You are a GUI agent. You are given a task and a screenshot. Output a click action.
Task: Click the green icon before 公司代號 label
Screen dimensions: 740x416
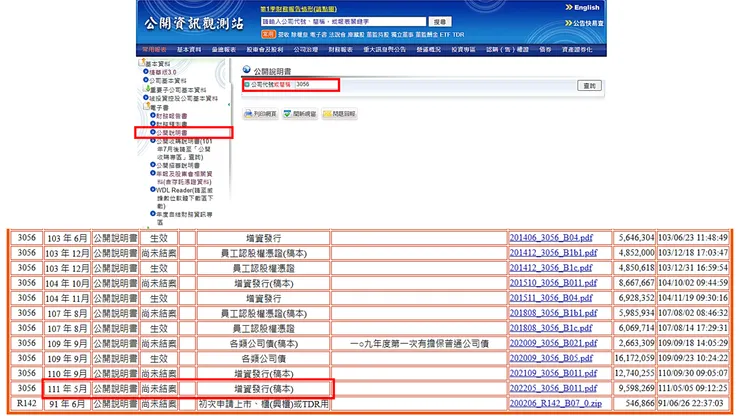point(247,85)
